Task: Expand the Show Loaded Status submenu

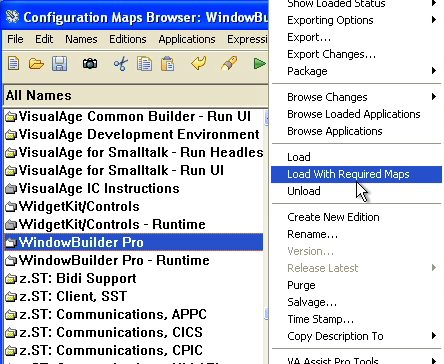Action: coord(356,5)
